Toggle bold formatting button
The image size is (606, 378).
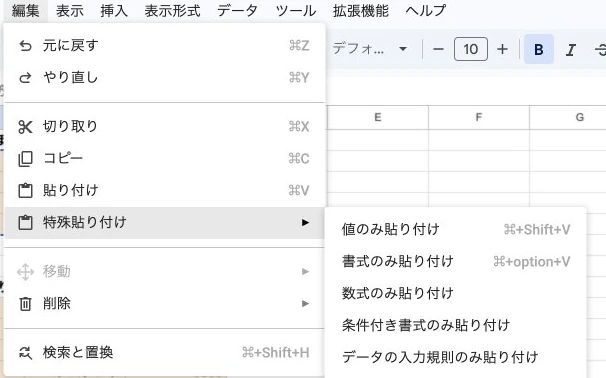(539, 49)
